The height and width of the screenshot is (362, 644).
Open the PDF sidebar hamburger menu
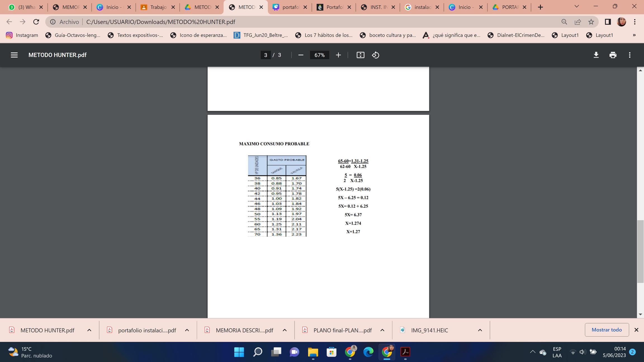pos(14,55)
